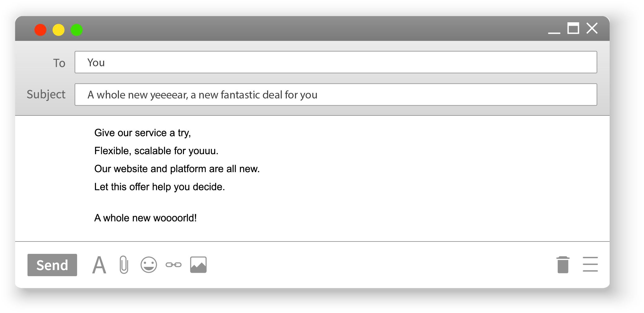Viewport: 644px width, 313px height.
Task: Click the Send button
Action: 52,265
